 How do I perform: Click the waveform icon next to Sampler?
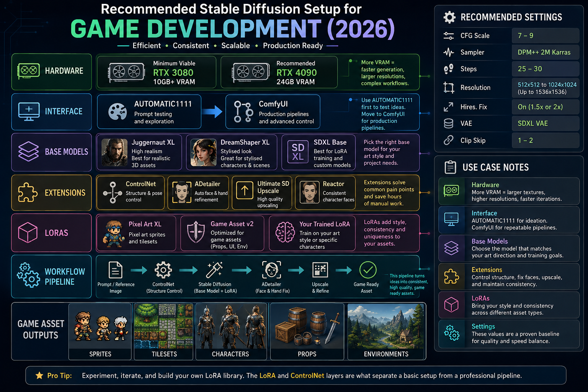coord(449,52)
